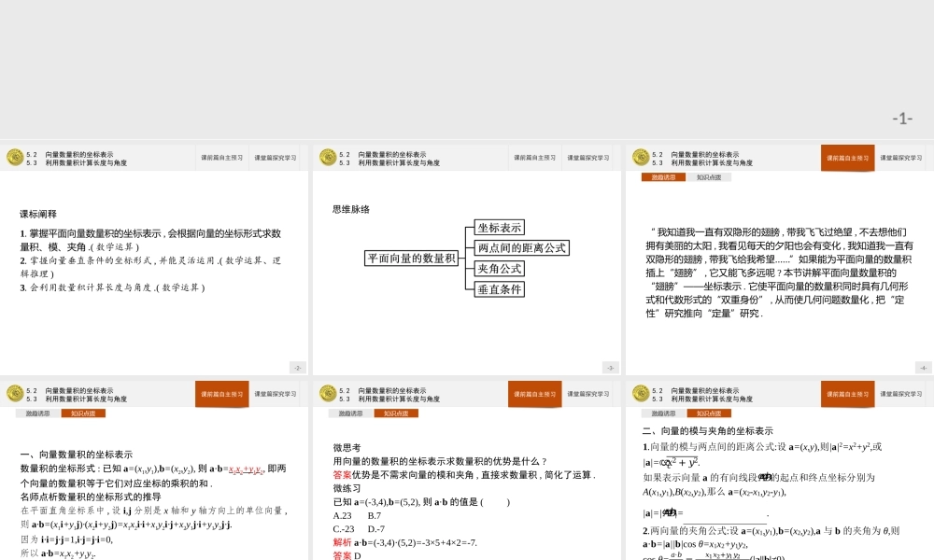Click the gold seal icon on the 课标阐释 slide header
This screenshot has height=560, width=934.
[x=14, y=156]
